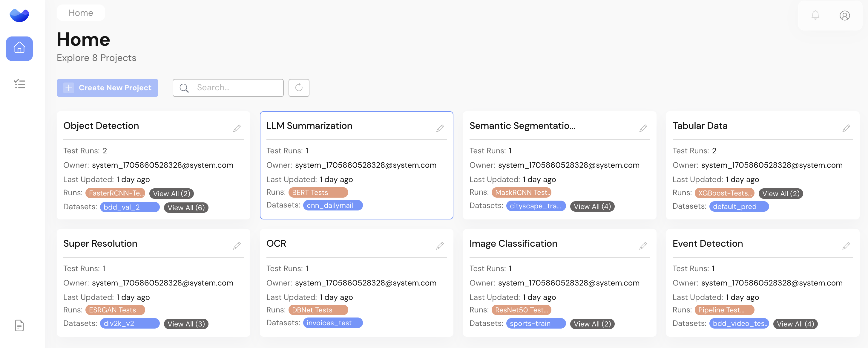Open the cnn_dailymail dataset tag

[x=332, y=205]
